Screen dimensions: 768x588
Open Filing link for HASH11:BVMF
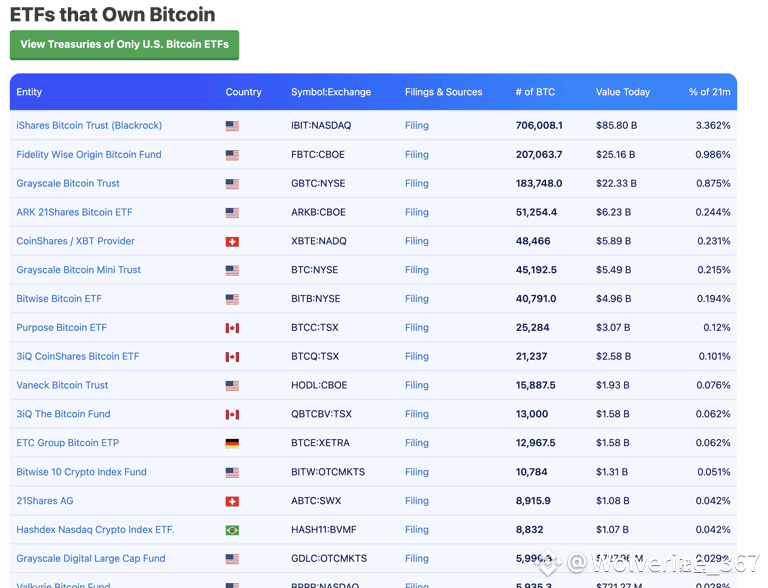coord(417,530)
